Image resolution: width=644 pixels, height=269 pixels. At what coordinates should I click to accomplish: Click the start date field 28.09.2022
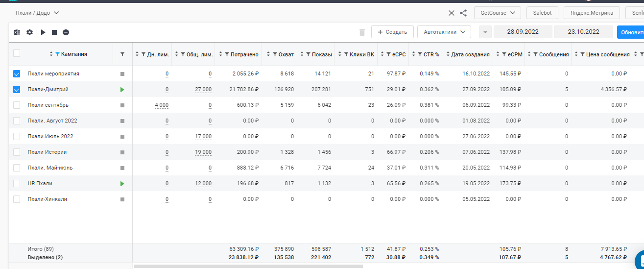tap(523, 32)
